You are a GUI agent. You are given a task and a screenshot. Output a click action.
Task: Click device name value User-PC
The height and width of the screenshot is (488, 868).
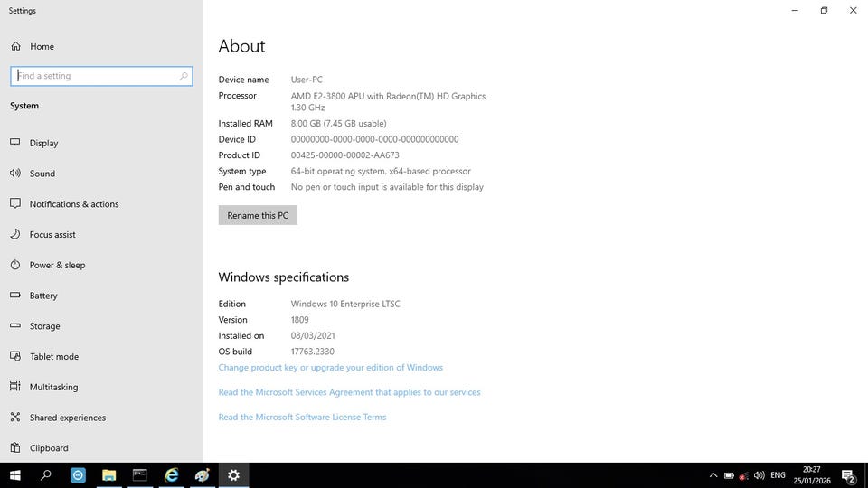pyautogui.click(x=307, y=80)
